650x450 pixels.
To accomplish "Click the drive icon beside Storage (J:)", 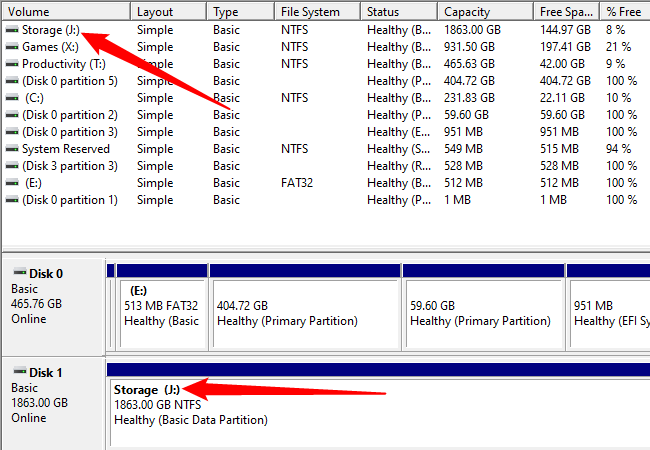I will point(12,30).
